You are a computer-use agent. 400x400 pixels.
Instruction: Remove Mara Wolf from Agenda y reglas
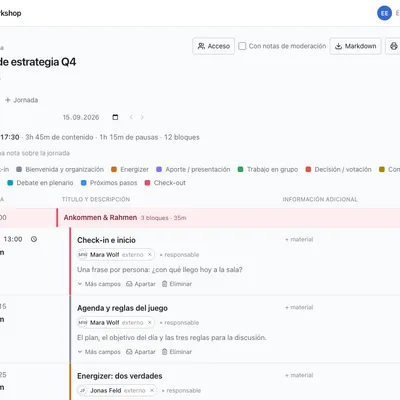(150, 323)
